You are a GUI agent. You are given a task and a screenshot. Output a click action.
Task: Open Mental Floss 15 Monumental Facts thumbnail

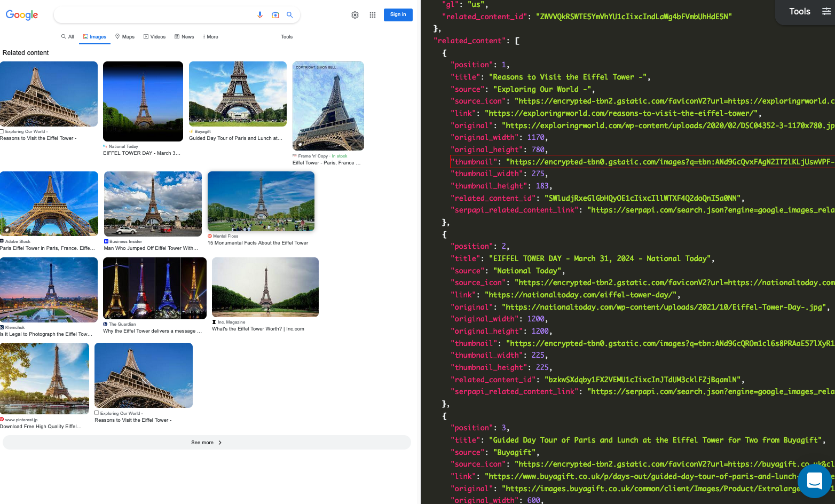261,201
